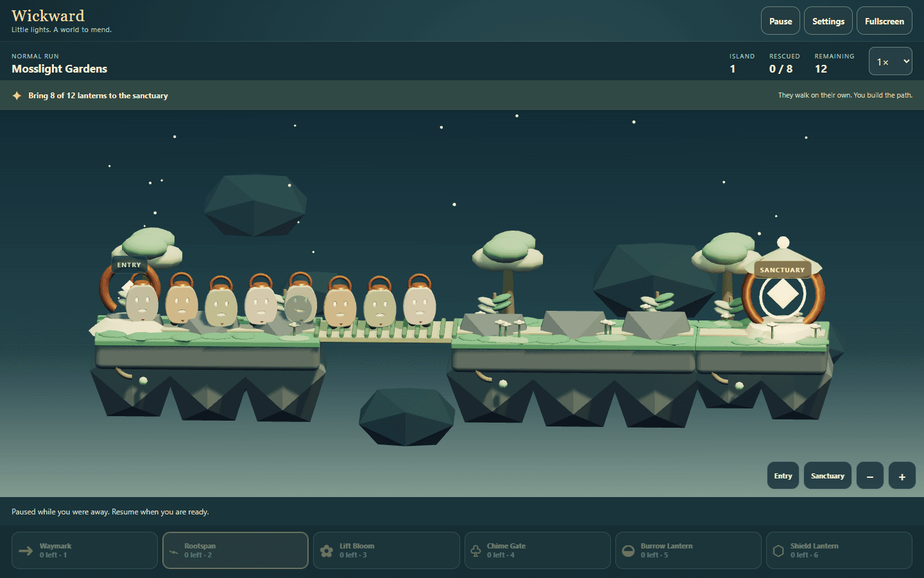Select the Lift Bloom flower tool

(386, 550)
